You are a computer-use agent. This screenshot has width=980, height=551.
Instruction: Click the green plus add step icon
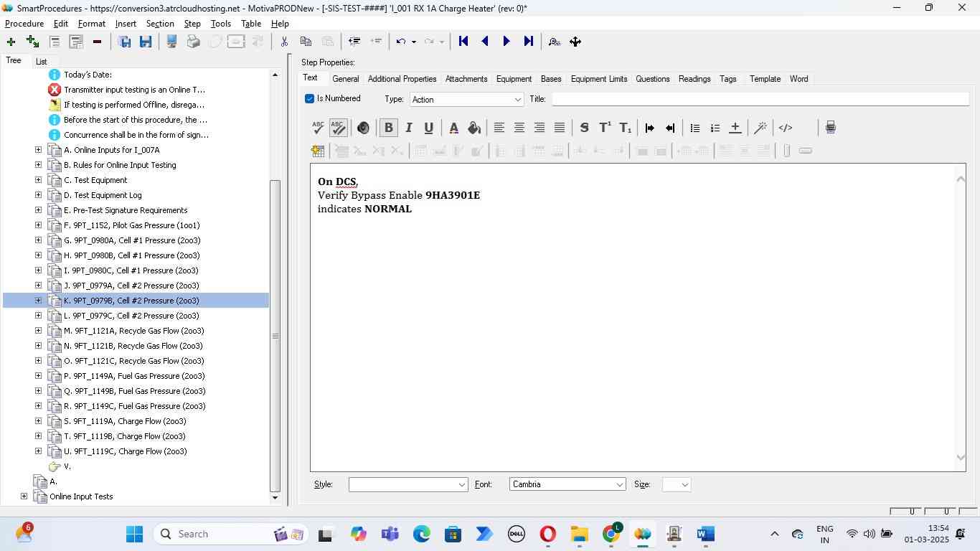pos(11,42)
